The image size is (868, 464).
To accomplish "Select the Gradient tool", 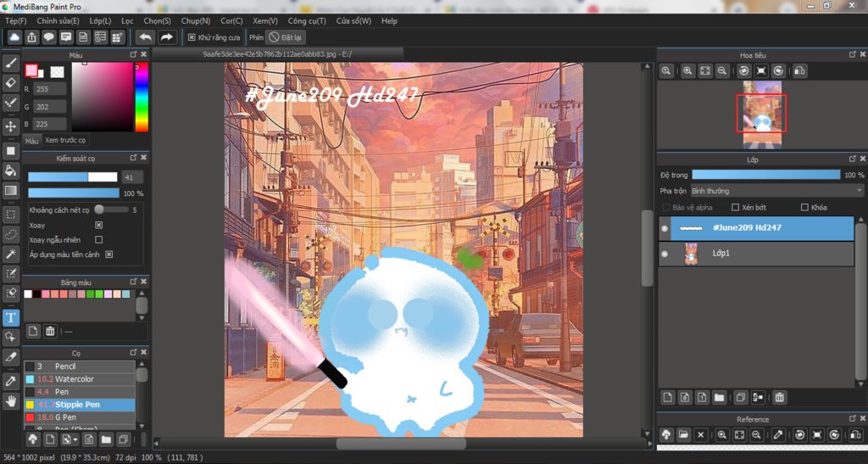I will coord(10,191).
